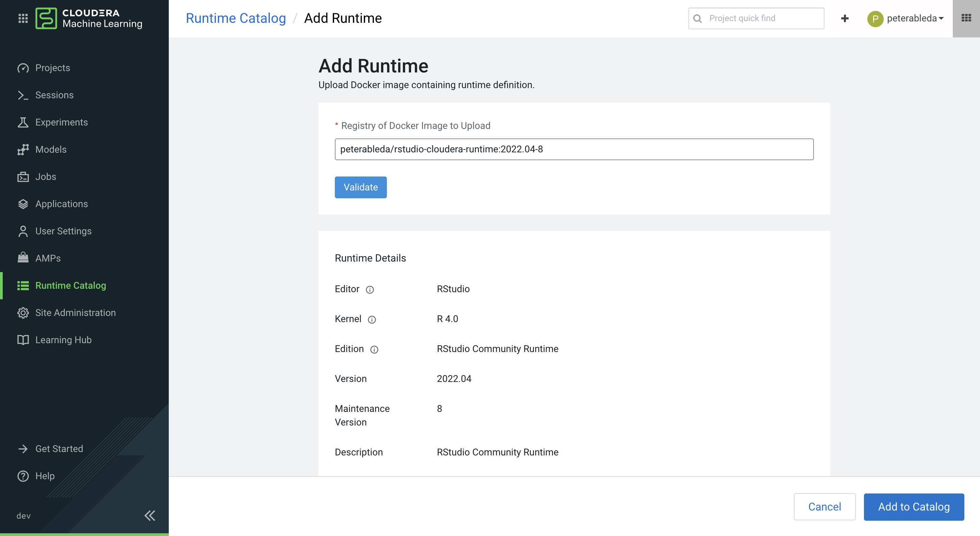
Task: Open the Projects section
Action: click(52, 68)
